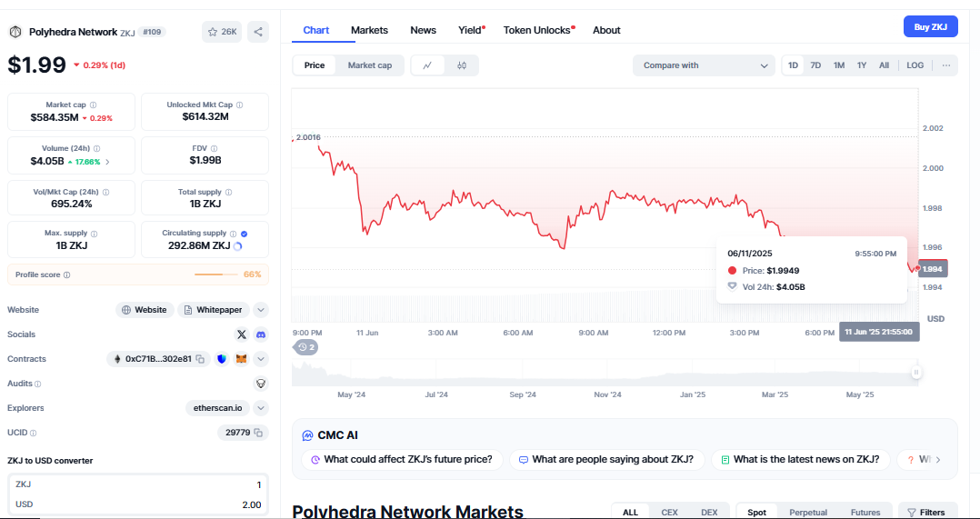The height and width of the screenshot is (519, 980).
Task: Click the MetaMask fox icon
Action: 241,359
